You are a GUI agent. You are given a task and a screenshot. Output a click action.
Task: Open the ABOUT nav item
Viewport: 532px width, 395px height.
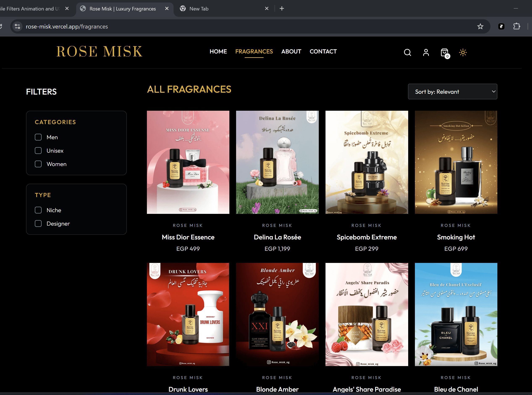pyautogui.click(x=291, y=51)
